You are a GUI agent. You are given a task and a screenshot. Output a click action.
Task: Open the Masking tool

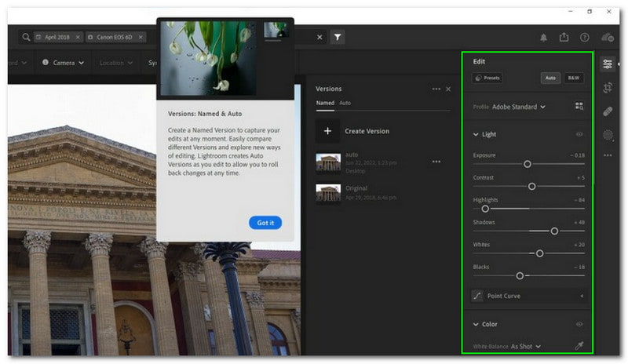pos(608,135)
